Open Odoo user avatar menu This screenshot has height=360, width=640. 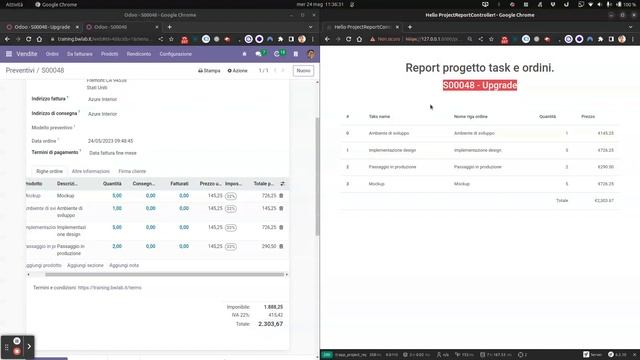311,54
